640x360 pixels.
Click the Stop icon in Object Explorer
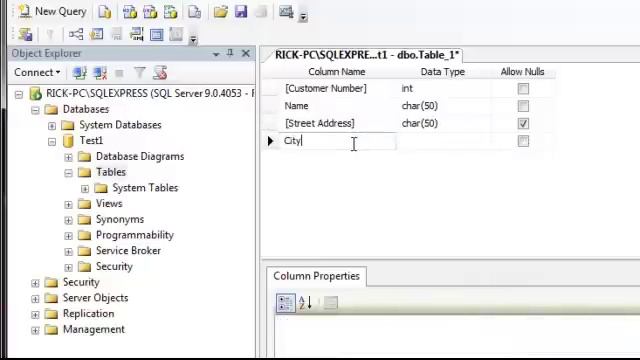tap(119, 73)
